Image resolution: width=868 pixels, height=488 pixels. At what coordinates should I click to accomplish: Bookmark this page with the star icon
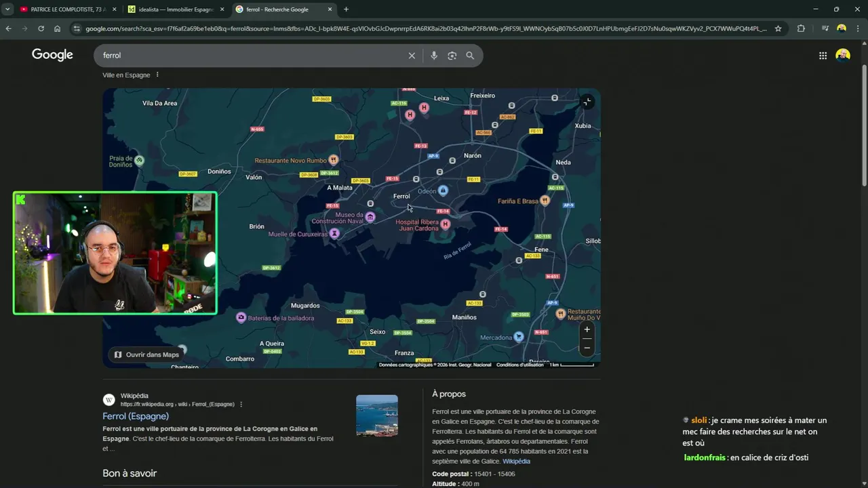coord(778,28)
